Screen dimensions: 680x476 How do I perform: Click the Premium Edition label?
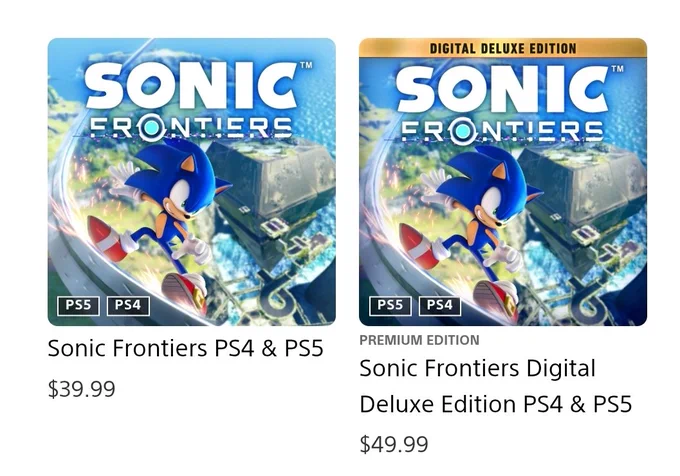419,340
